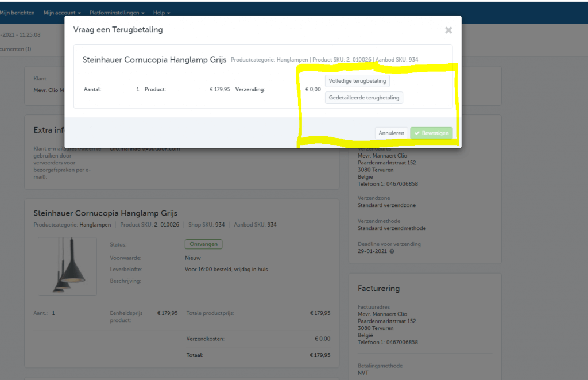This screenshot has height=380, width=588.
Task: Click the Facturering section heading
Action: [x=378, y=289]
